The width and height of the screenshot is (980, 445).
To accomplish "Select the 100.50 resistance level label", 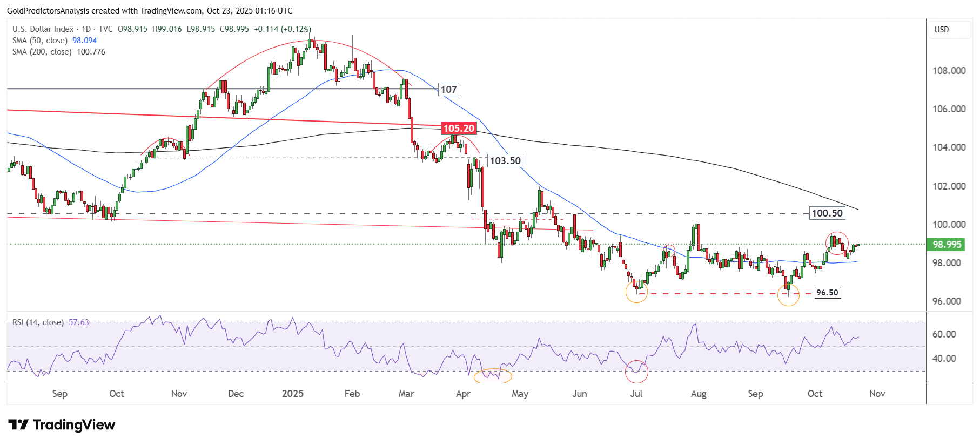I will click(827, 213).
